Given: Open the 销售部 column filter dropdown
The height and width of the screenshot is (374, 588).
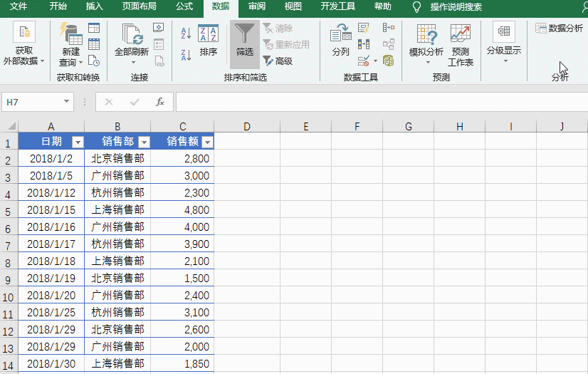Looking at the screenshot, I should 144,142.
